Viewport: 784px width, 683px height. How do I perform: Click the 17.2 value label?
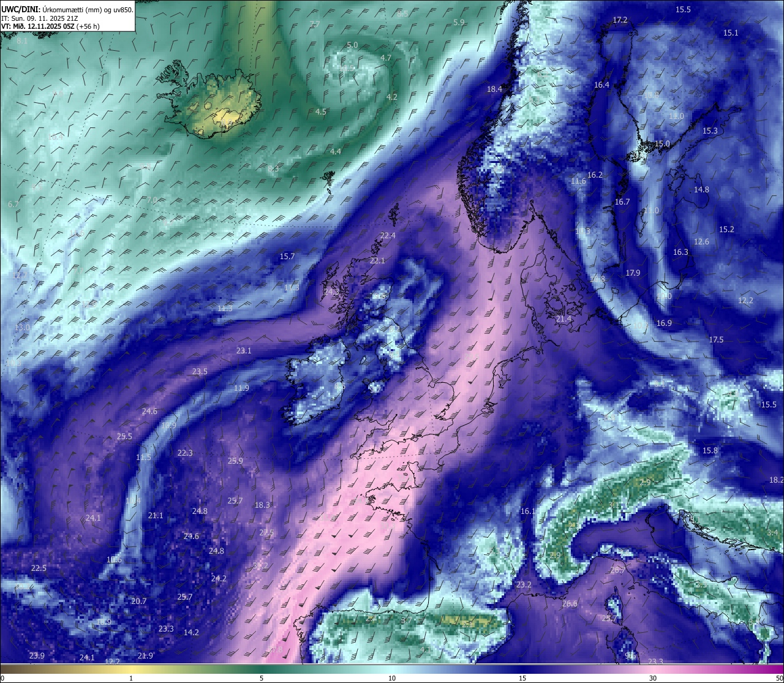coord(620,20)
